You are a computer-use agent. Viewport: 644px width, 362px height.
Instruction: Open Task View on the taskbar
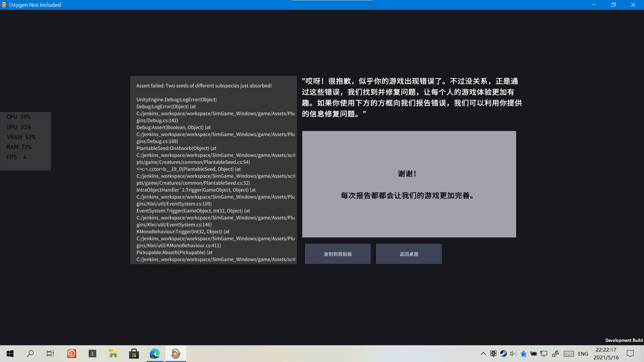click(50, 354)
